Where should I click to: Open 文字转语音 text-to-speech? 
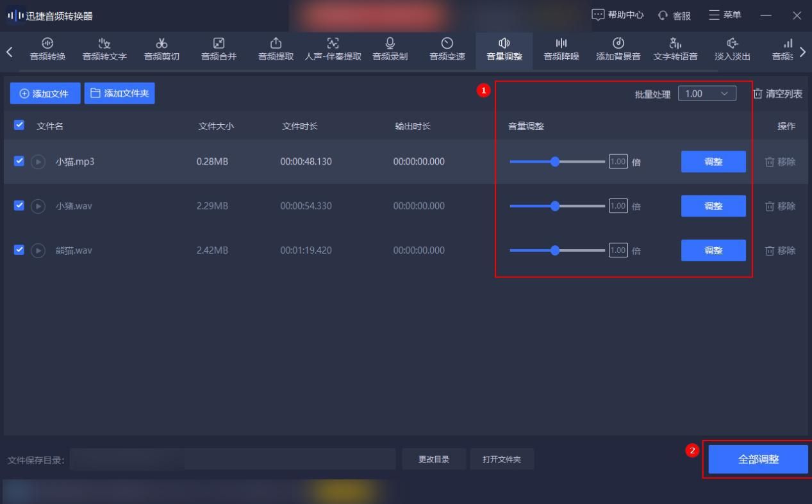pos(675,51)
